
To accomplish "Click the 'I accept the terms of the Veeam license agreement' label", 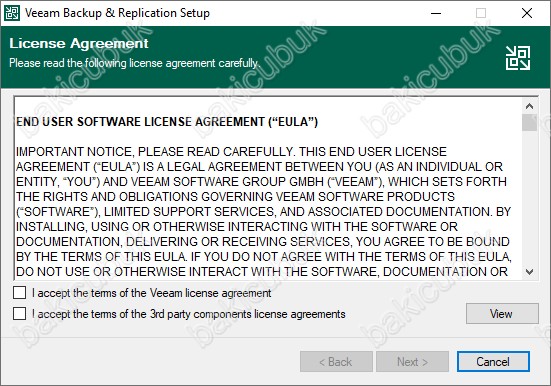I will click(x=151, y=293).
